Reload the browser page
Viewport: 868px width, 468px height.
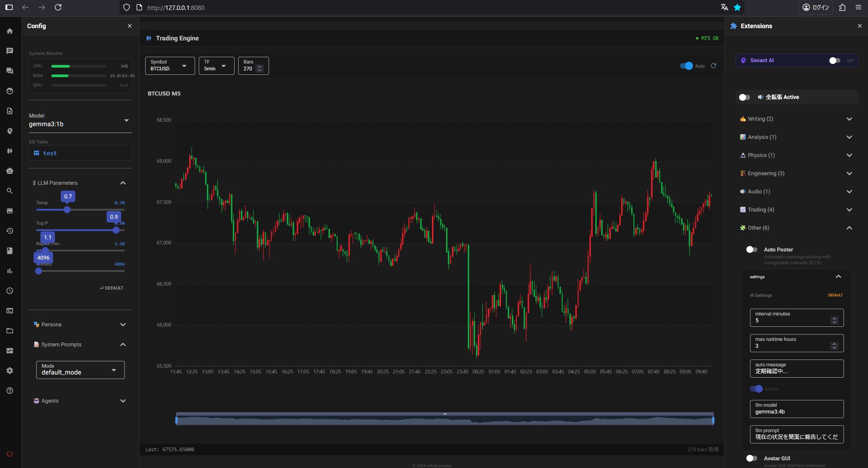[x=58, y=7]
